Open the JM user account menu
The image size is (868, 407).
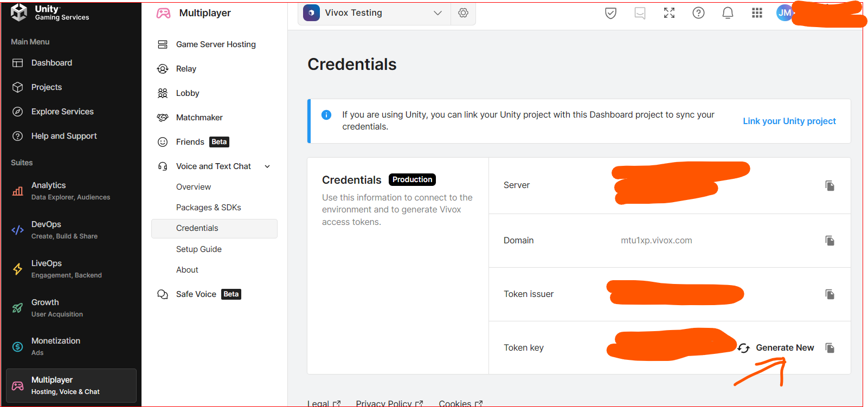click(x=785, y=13)
